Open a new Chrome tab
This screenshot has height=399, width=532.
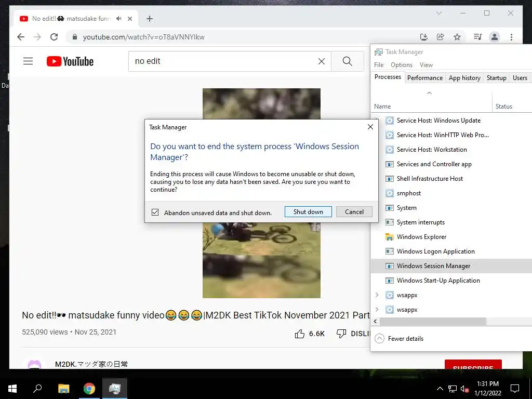click(x=150, y=19)
